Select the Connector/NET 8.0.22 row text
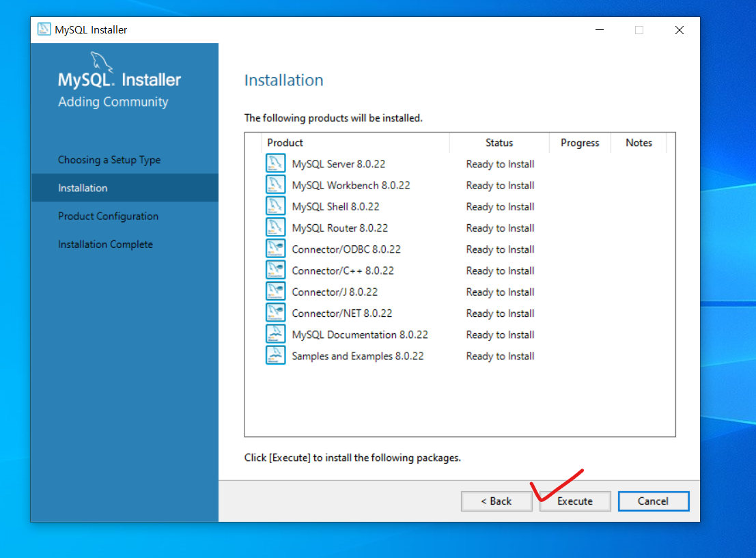The image size is (756, 558). point(342,313)
